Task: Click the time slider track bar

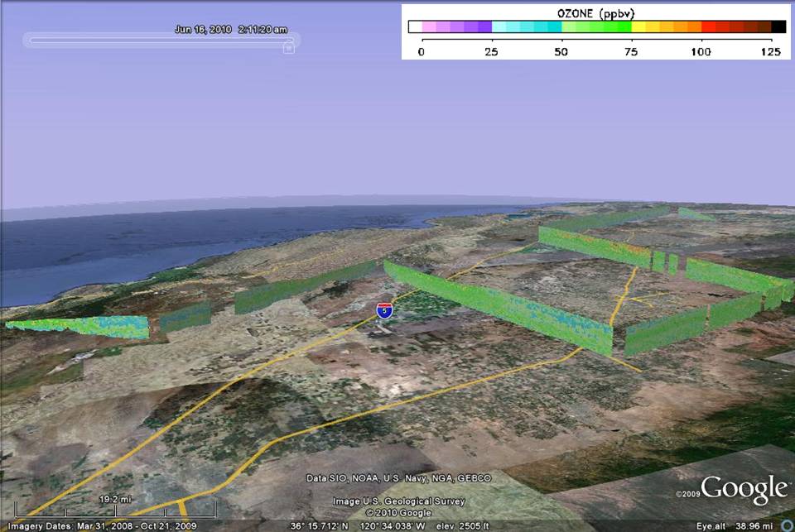Action: (161, 41)
